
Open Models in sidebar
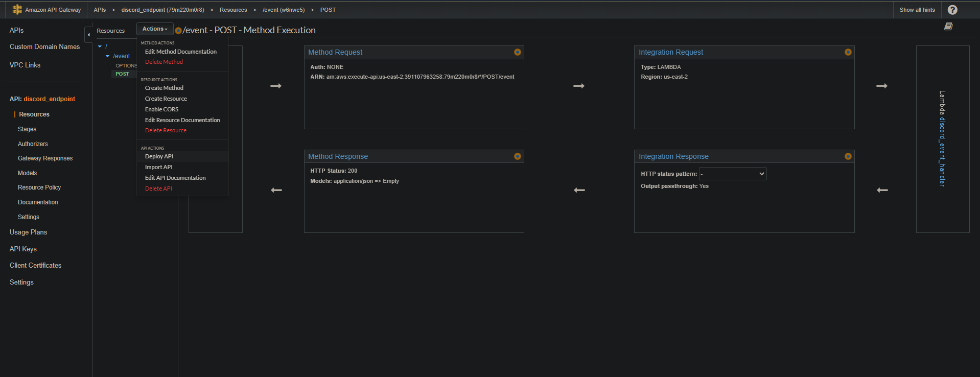pyautogui.click(x=27, y=173)
